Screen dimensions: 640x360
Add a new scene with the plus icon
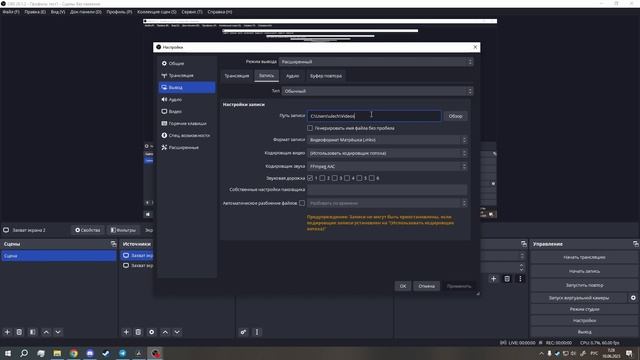[7, 332]
